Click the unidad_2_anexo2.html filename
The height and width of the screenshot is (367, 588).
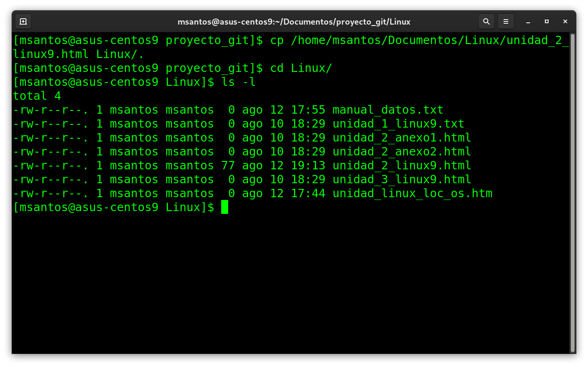(402, 152)
